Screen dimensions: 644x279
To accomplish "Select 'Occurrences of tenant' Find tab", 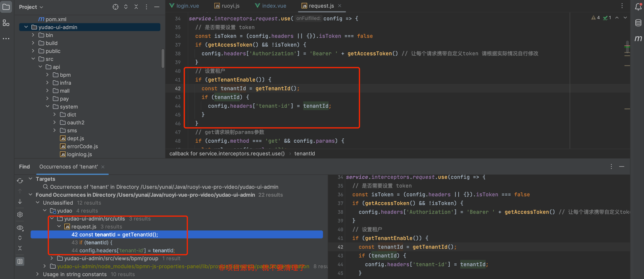I will point(68,167).
